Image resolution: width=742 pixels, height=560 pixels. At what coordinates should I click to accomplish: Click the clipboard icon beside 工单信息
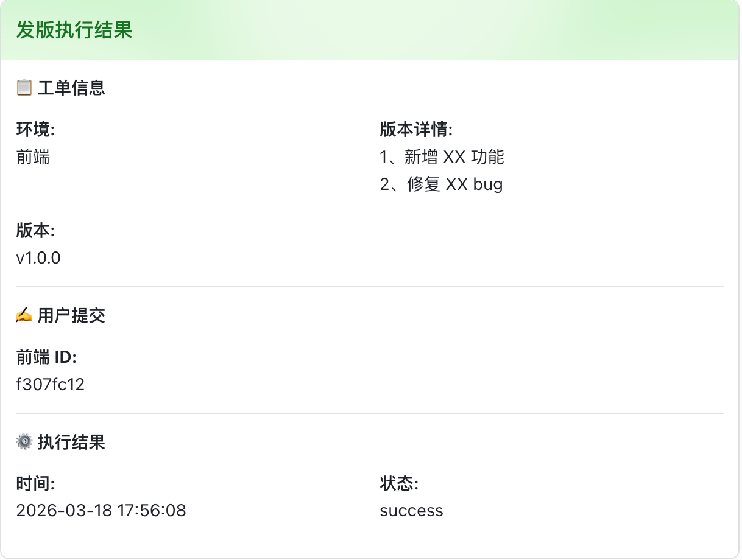[x=24, y=88]
